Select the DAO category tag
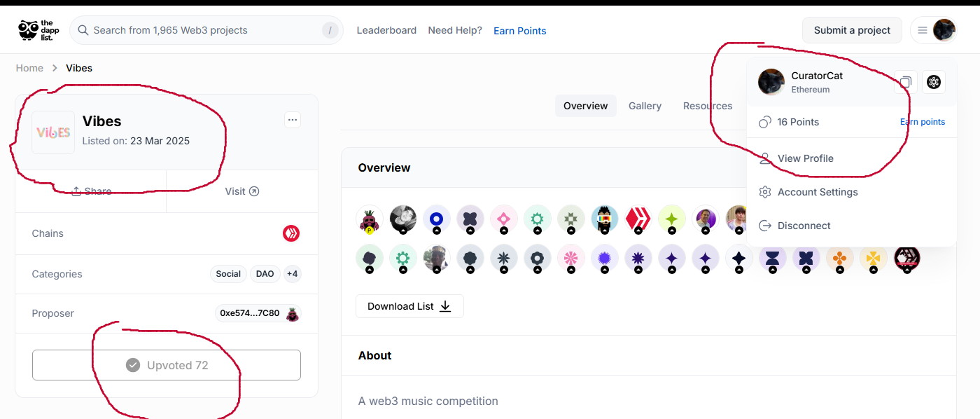980x419 pixels. point(265,274)
